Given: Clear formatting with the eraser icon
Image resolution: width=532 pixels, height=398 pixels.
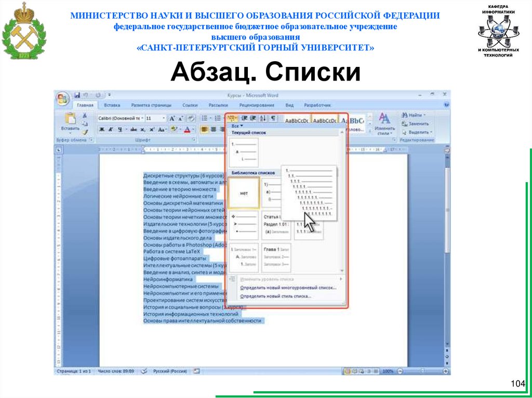Looking at the screenshot, I should pos(191,118).
